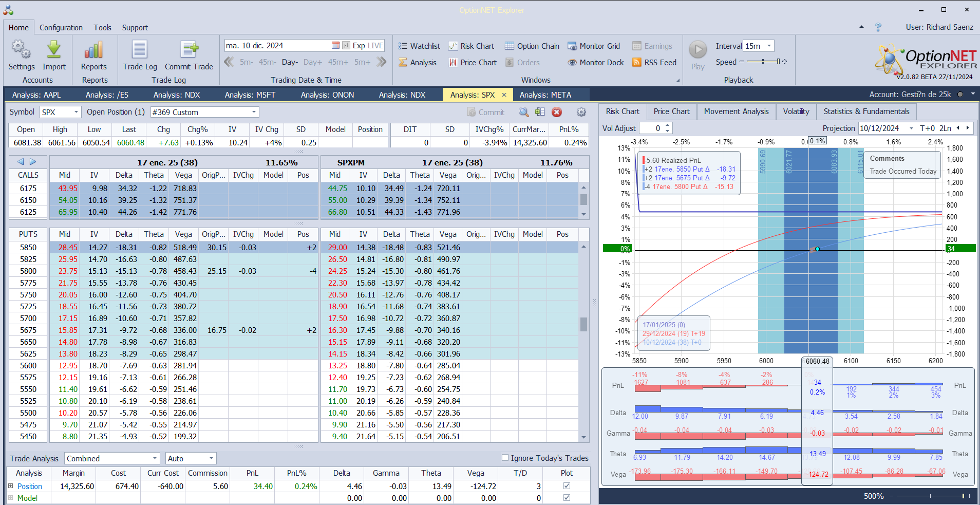Toggle Ignore Today's Trades checkbox
The image size is (980, 505).
pos(505,458)
